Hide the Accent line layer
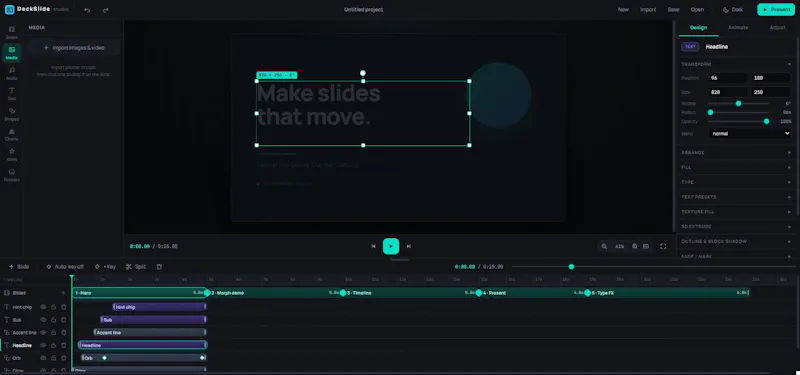The width and height of the screenshot is (800, 375). (x=43, y=333)
